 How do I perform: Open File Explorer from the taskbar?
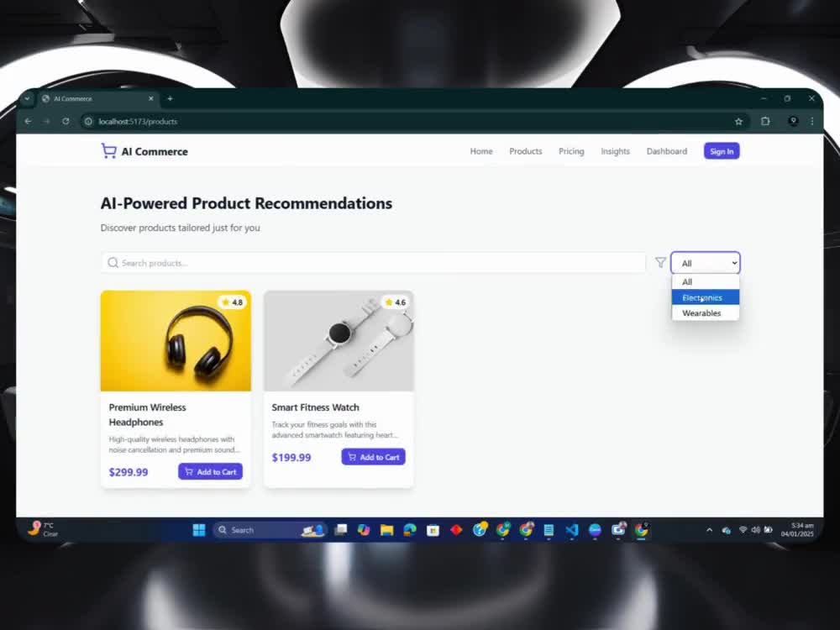386,530
